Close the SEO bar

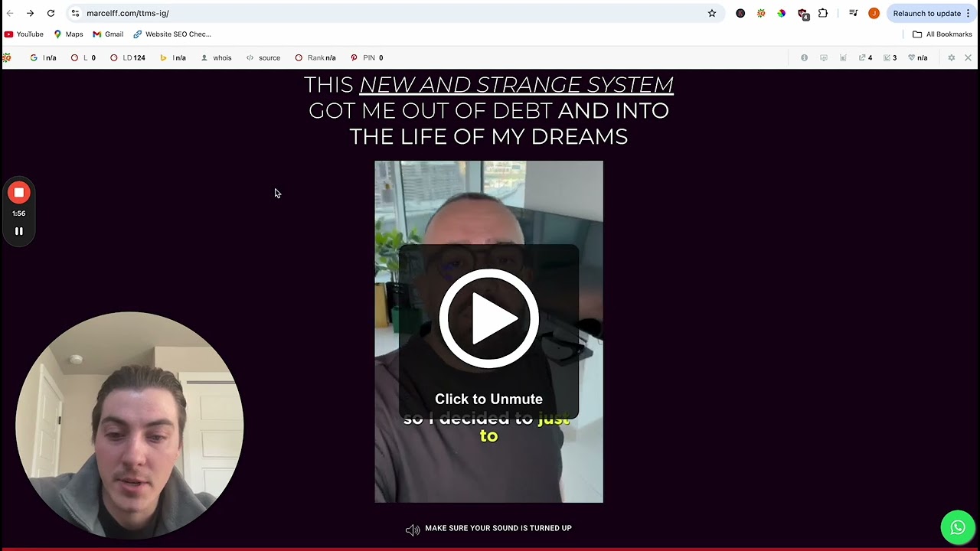point(968,57)
